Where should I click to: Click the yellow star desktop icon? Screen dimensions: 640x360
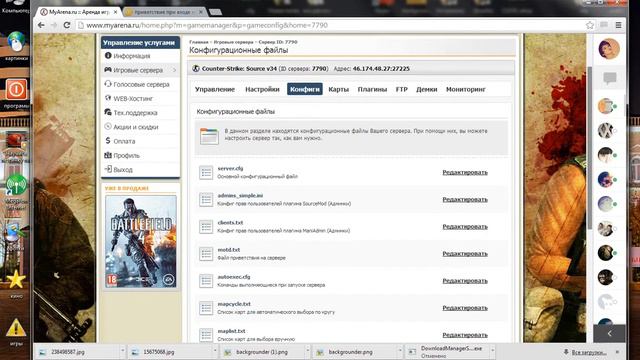click(x=16, y=280)
